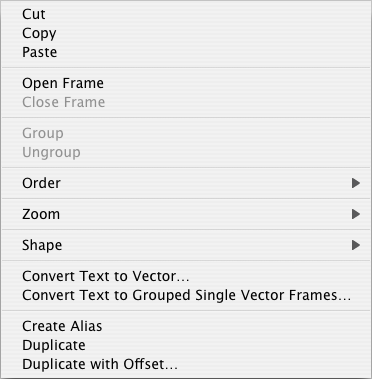This screenshot has height=379, width=372.
Task: Expand the arrow next to Order
Action: 356,183
